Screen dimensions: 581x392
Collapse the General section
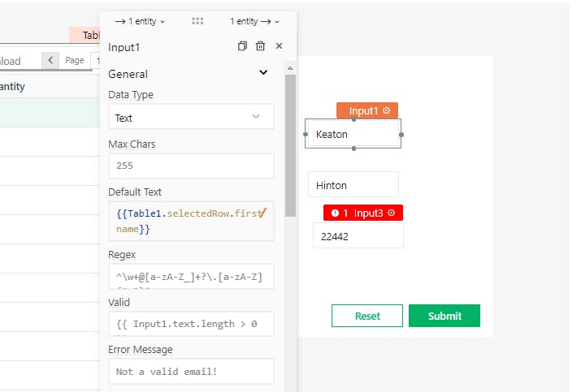pyautogui.click(x=262, y=73)
